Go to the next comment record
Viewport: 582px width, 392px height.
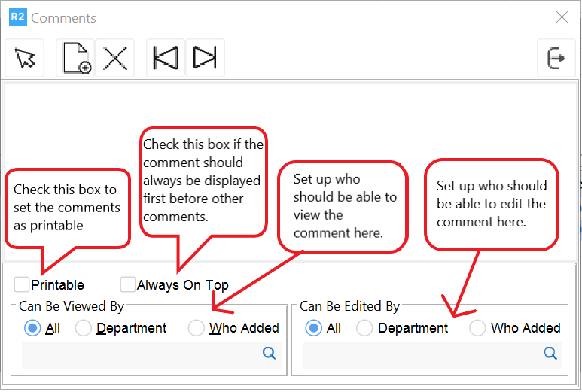[204, 58]
